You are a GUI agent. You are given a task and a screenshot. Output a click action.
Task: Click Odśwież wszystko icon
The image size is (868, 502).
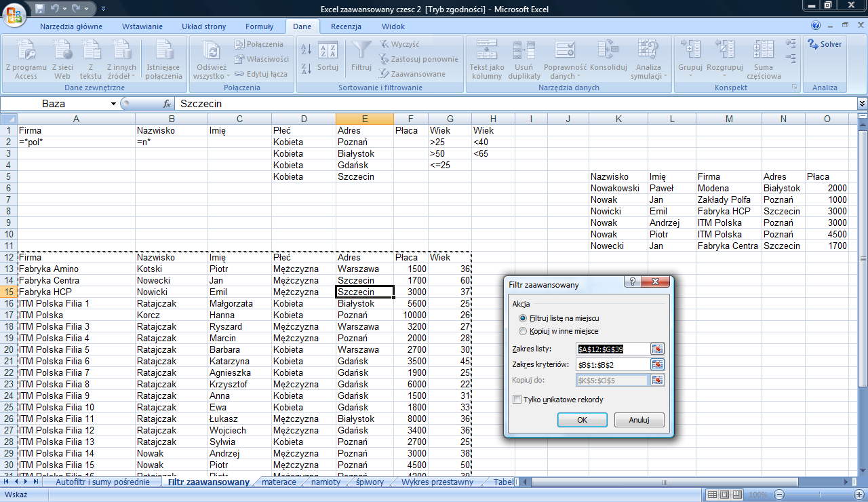(212, 52)
